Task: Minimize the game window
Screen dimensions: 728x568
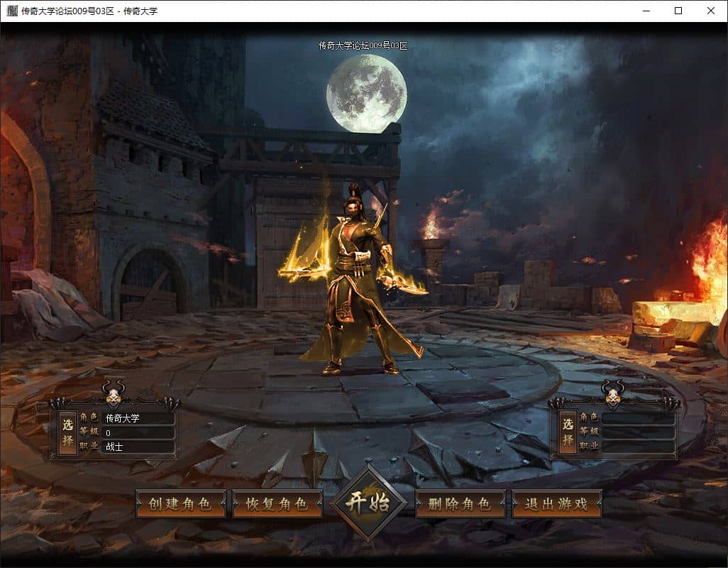Action: pyautogui.click(x=646, y=11)
